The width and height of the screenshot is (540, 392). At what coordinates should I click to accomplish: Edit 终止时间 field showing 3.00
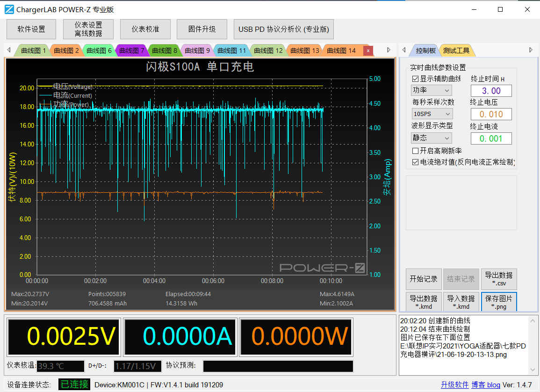[x=491, y=91]
